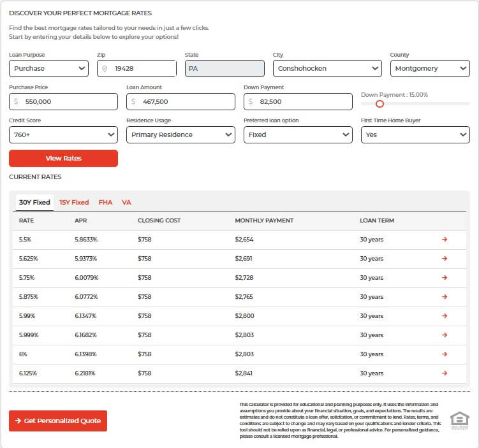The width and height of the screenshot is (479, 448).
Task: Open the First Time Home Buyer dropdown
Action: pyautogui.click(x=415, y=134)
